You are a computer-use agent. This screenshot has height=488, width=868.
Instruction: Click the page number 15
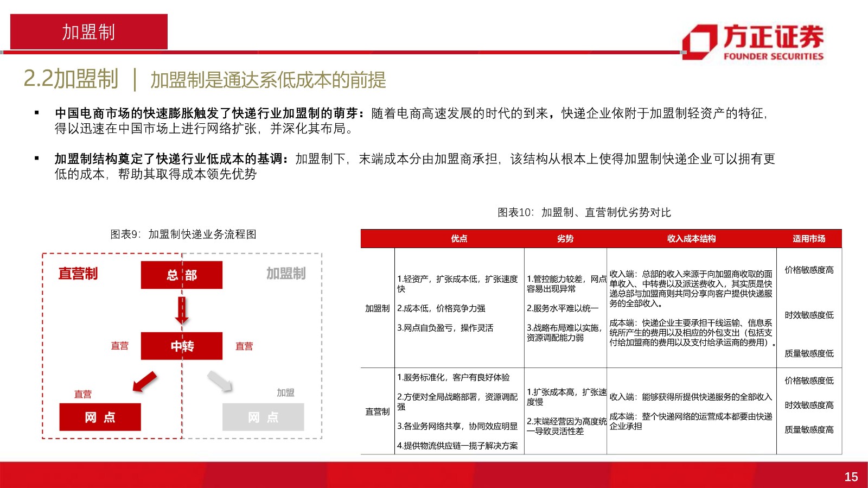click(851, 477)
